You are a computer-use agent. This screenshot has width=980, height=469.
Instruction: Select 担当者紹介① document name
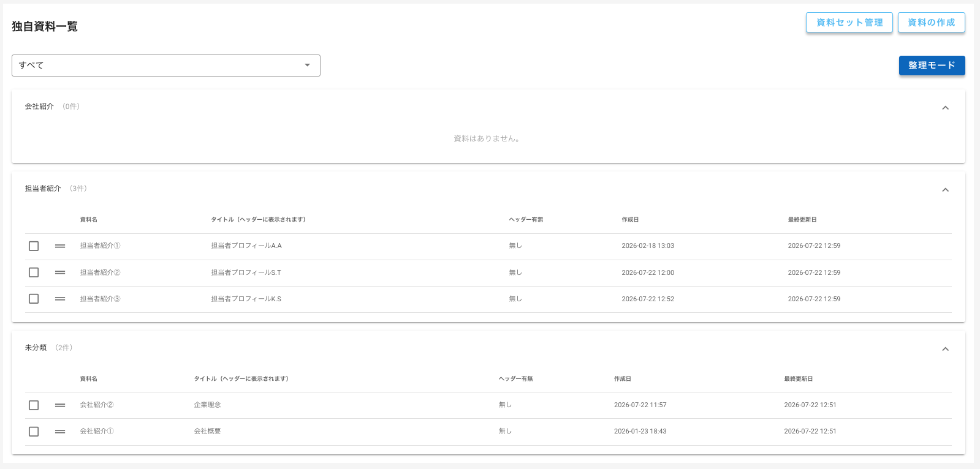pos(101,246)
